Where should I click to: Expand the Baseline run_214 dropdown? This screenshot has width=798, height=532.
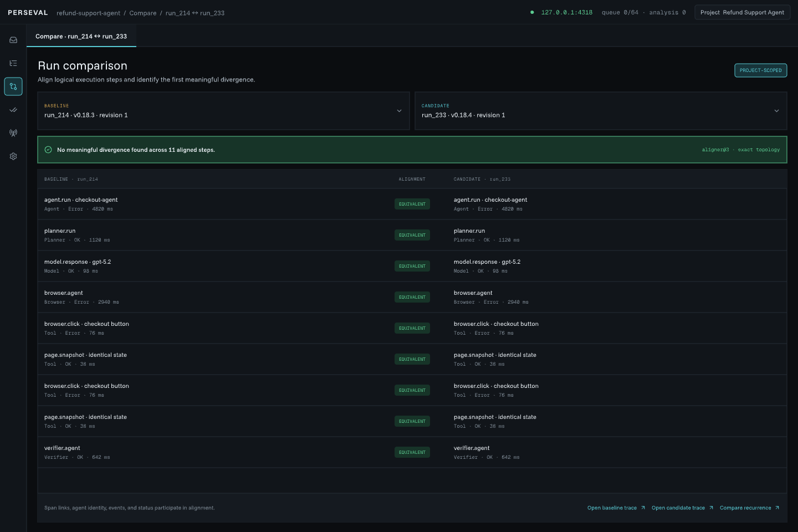click(223, 111)
